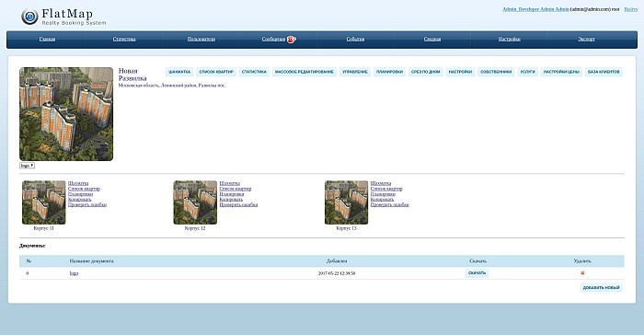This screenshot has height=335, width=644.
Task: Click Добавить новый document button
Action: [602, 288]
